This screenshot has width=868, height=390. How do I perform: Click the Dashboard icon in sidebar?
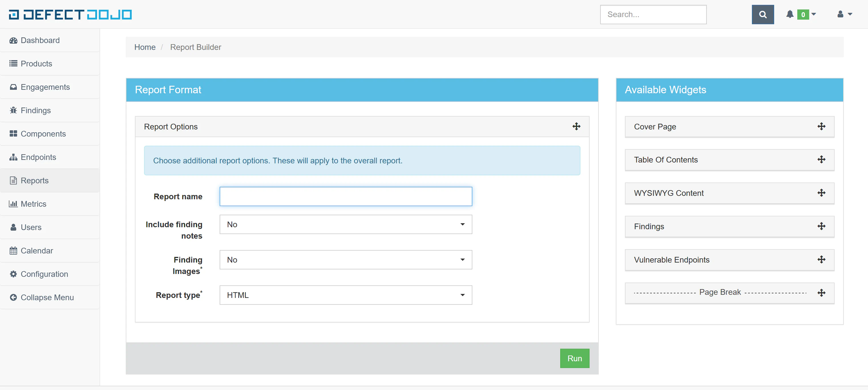pos(13,40)
